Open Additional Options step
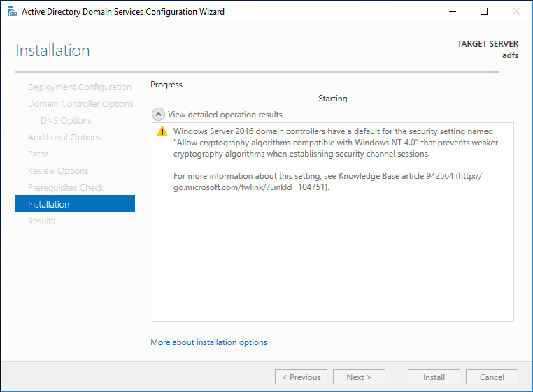The image size is (533, 392). pyautogui.click(x=64, y=138)
